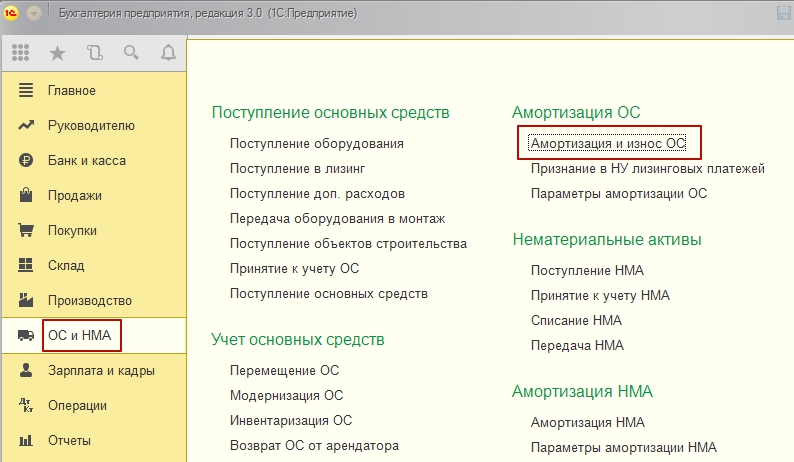The height and width of the screenshot is (462, 794).
Task: Click the bar chart icon beside Отчеты
Action: 26,440
